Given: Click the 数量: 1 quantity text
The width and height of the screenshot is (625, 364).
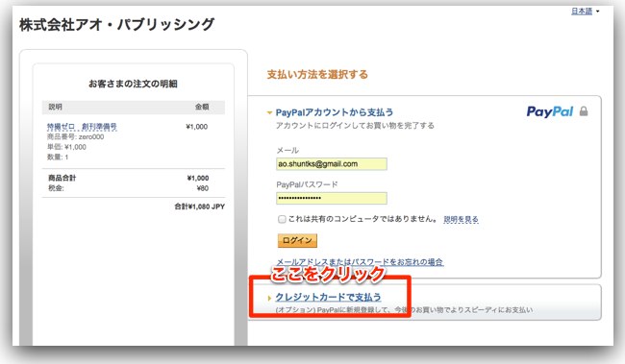Looking at the screenshot, I should click(x=58, y=158).
